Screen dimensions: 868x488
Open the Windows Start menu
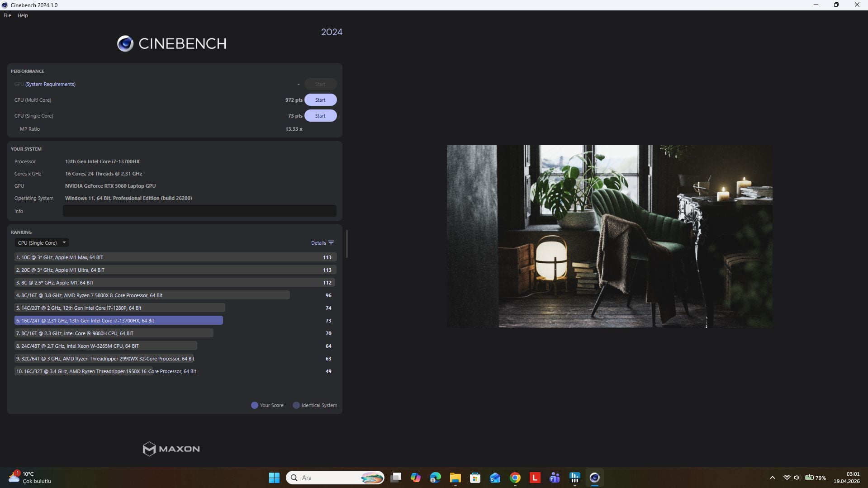coord(274,478)
